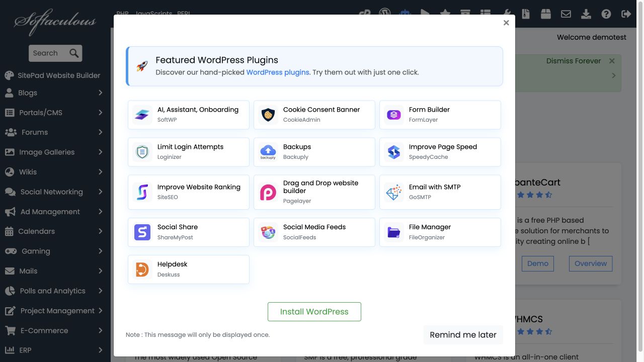
Task: Close the green notice with X
Action: point(612,61)
